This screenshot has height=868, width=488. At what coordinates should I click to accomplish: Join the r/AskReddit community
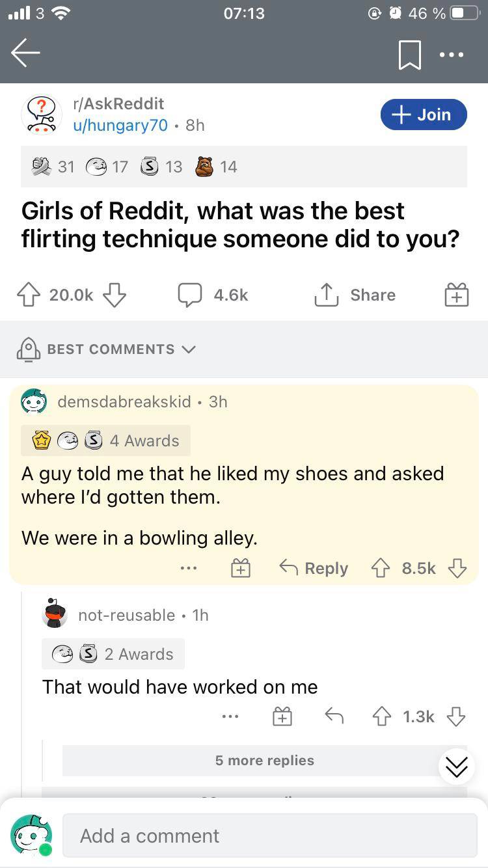coord(424,115)
